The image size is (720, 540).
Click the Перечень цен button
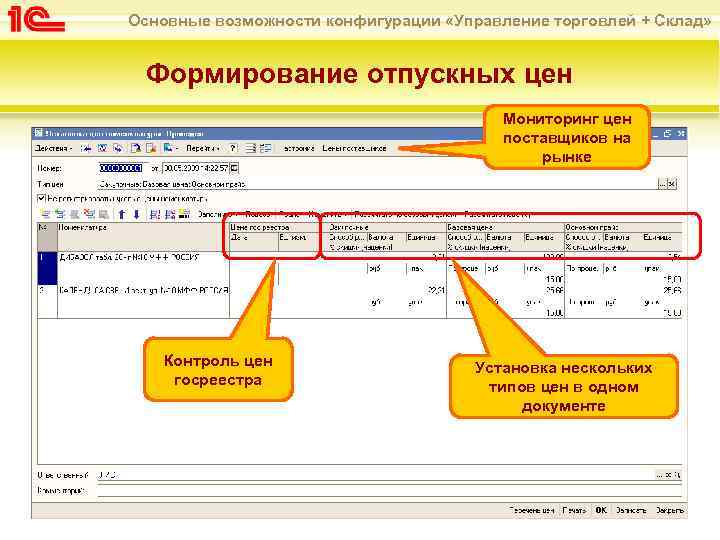532,510
